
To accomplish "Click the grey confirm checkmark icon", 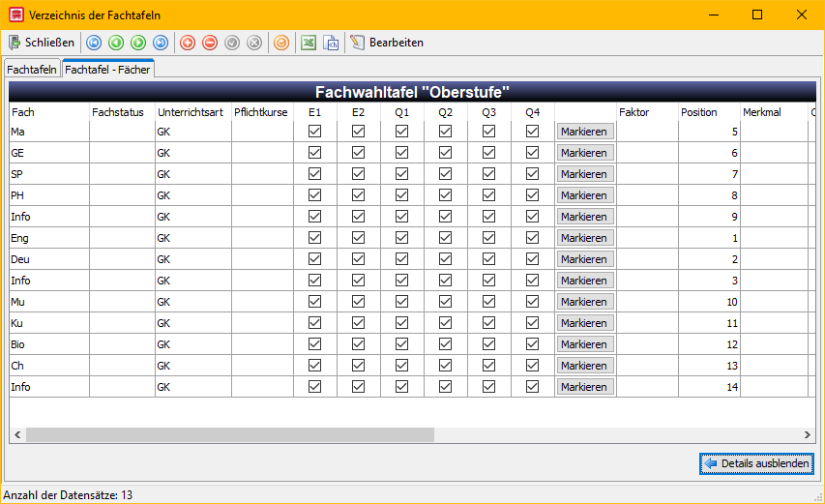I will (x=232, y=43).
